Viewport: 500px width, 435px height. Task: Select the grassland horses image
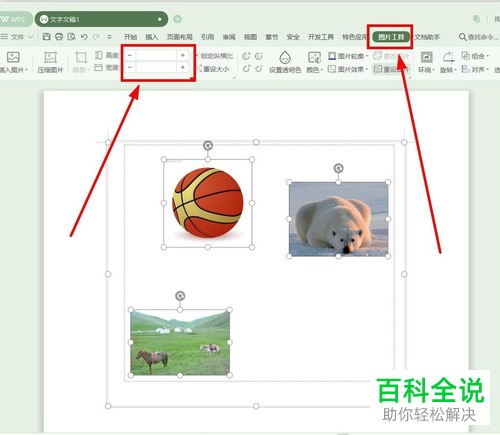click(180, 342)
